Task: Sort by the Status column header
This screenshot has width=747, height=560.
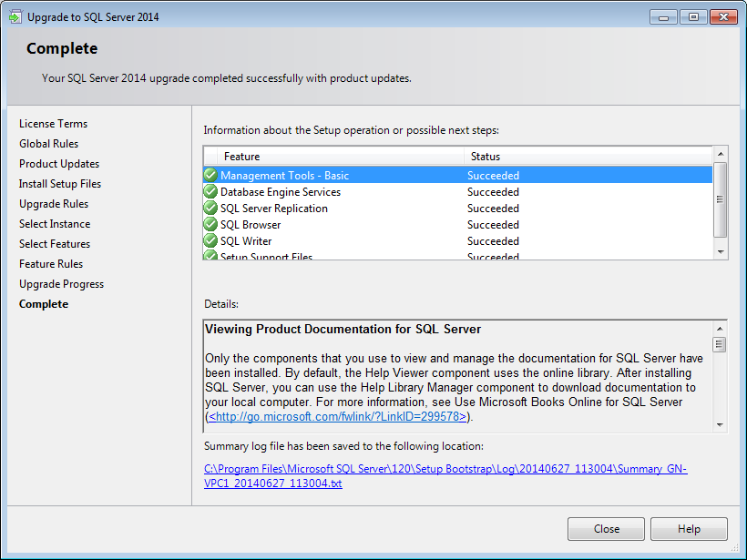Action: (x=588, y=157)
